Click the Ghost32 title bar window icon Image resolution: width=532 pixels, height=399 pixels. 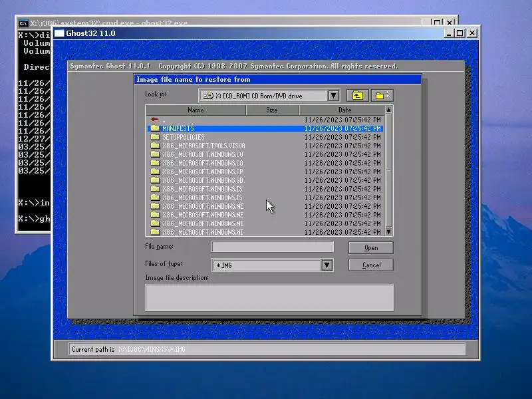(x=59, y=33)
